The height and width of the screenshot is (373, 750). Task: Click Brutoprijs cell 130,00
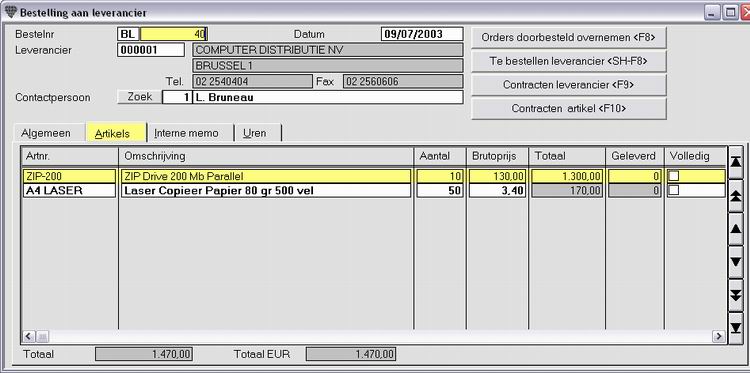(497, 176)
